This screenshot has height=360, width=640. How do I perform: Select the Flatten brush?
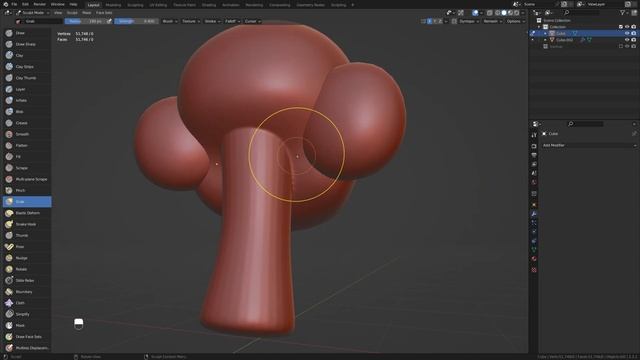click(x=27, y=145)
